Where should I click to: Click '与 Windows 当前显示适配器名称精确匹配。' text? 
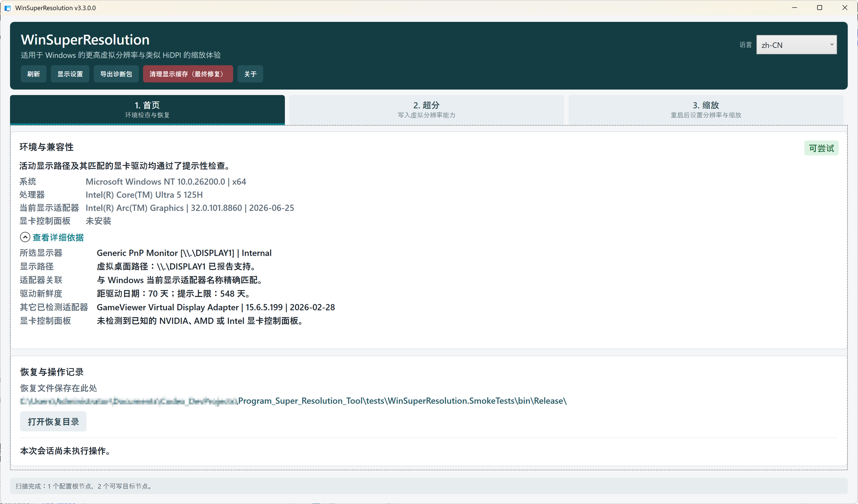click(180, 280)
